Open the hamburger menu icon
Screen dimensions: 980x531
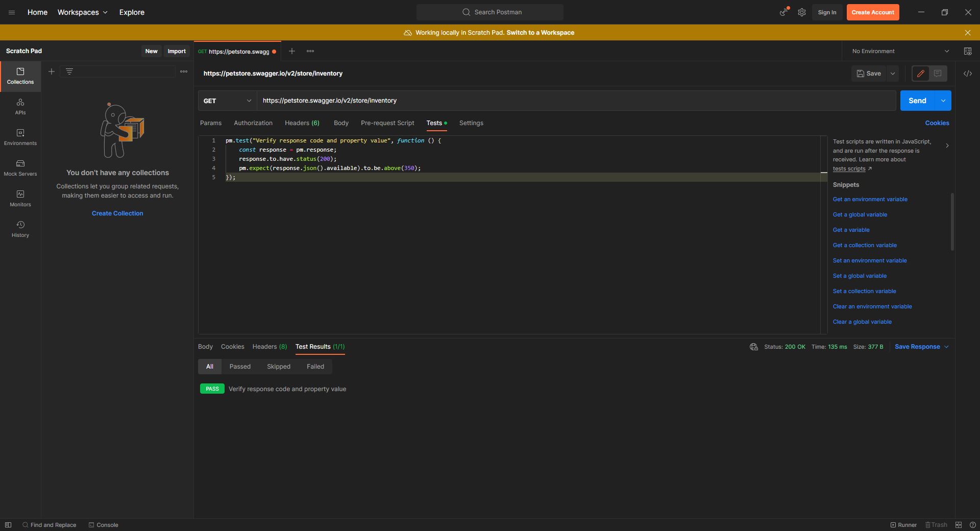pos(12,12)
